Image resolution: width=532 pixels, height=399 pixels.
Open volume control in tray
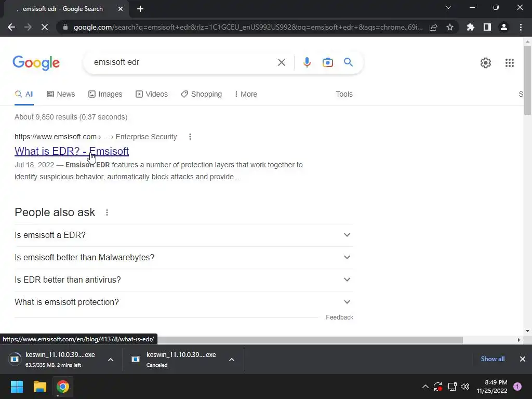coord(465,387)
